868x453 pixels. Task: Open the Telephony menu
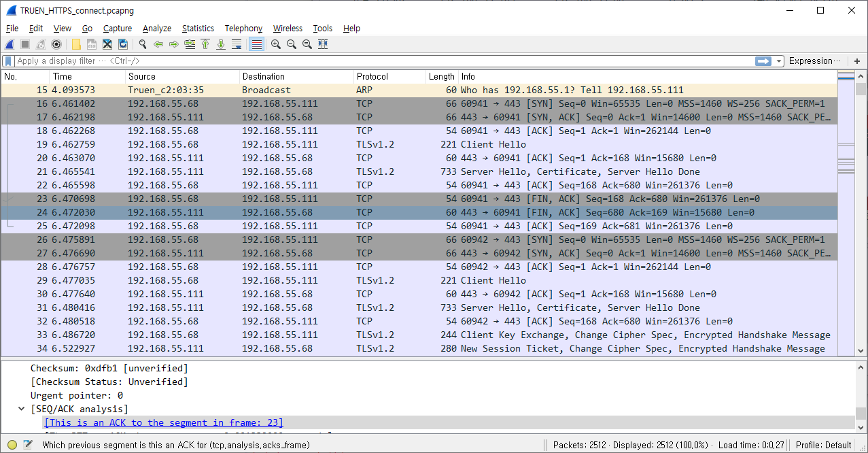pyautogui.click(x=243, y=29)
